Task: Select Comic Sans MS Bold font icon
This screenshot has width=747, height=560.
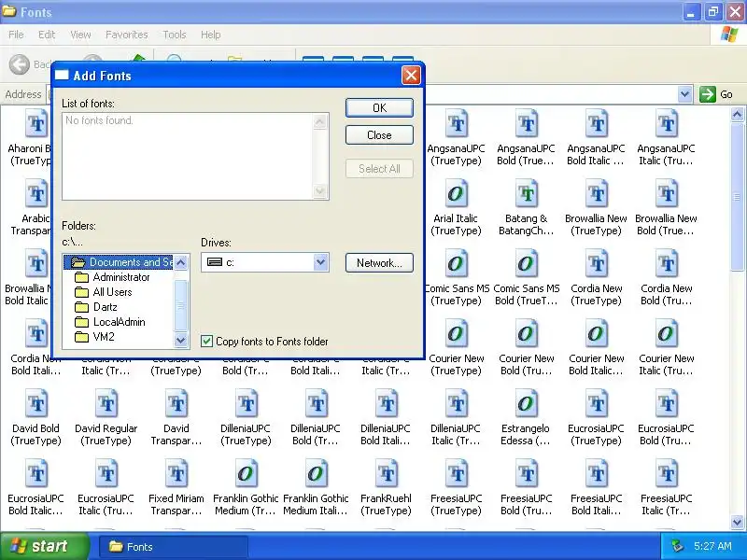Action: [526, 264]
